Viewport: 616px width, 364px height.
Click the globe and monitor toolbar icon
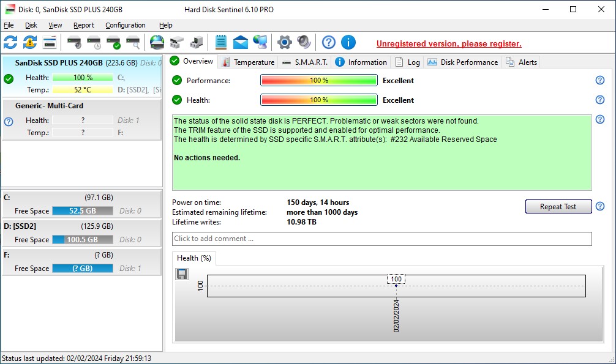(260, 42)
